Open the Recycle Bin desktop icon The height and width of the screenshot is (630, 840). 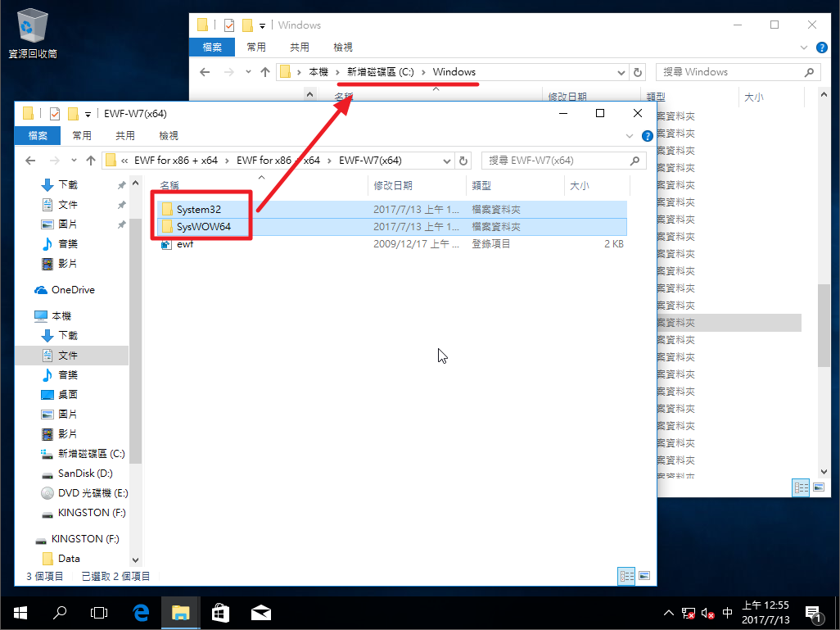[32, 31]
